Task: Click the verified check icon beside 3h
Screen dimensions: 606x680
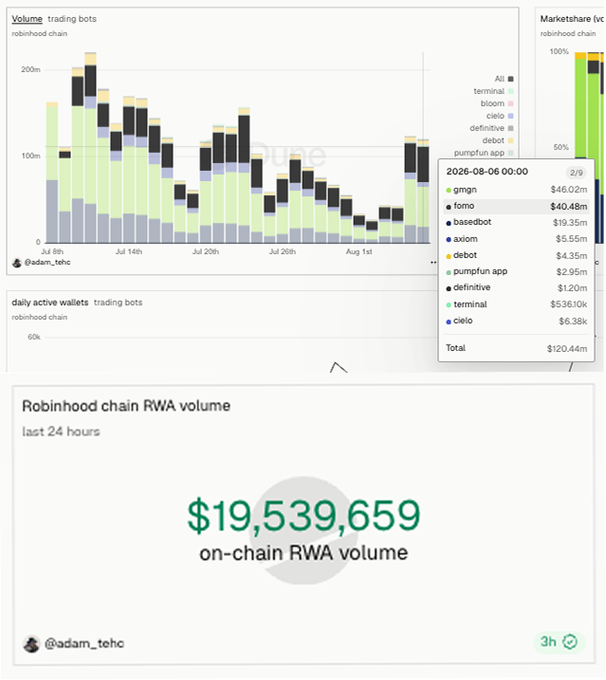Action: (x=570, y=641)
